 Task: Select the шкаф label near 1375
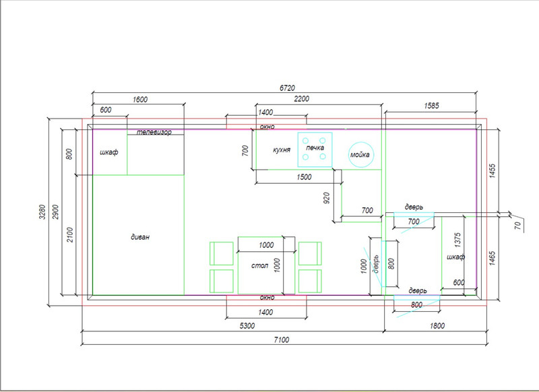(456, 257)
